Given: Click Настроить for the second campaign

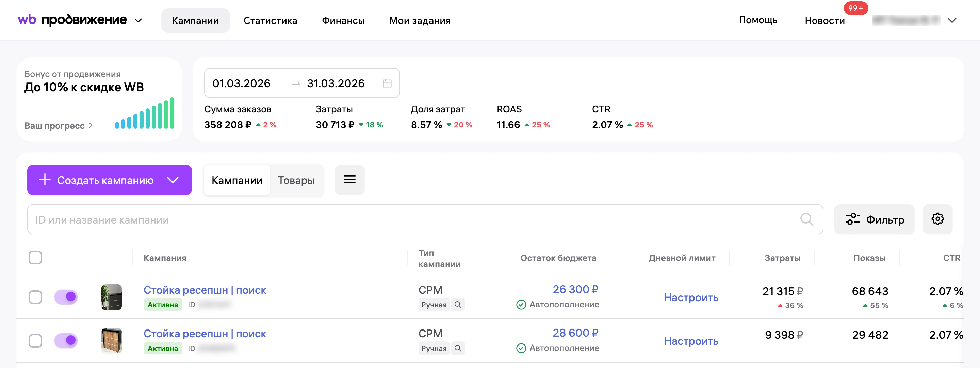Looking at the screenshot, I should pyautogui.click(x=691, y=341).
